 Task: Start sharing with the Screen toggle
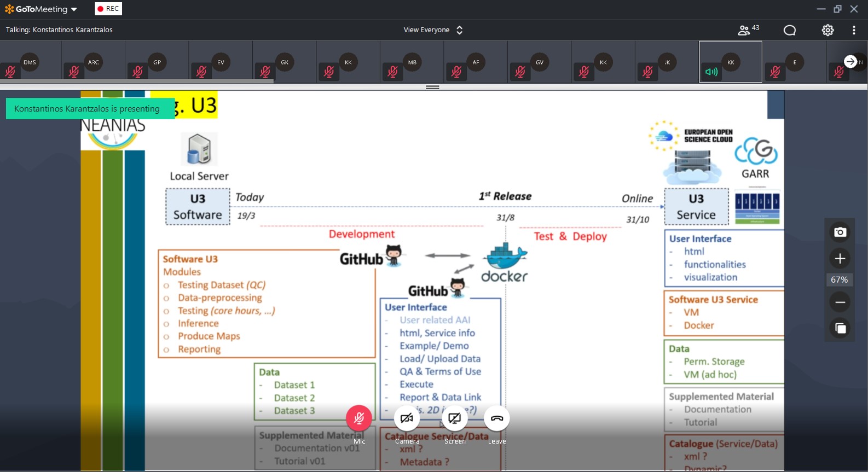(454, 418)
